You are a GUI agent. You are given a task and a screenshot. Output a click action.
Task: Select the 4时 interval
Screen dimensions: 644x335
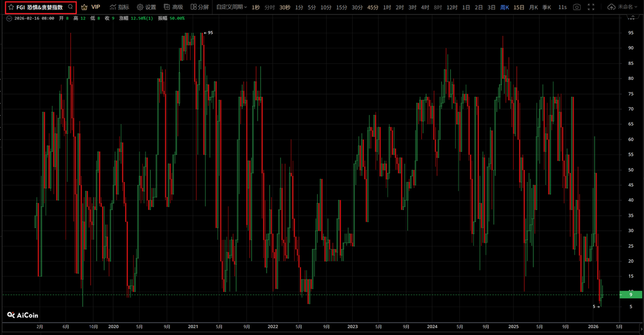point(425,7)
